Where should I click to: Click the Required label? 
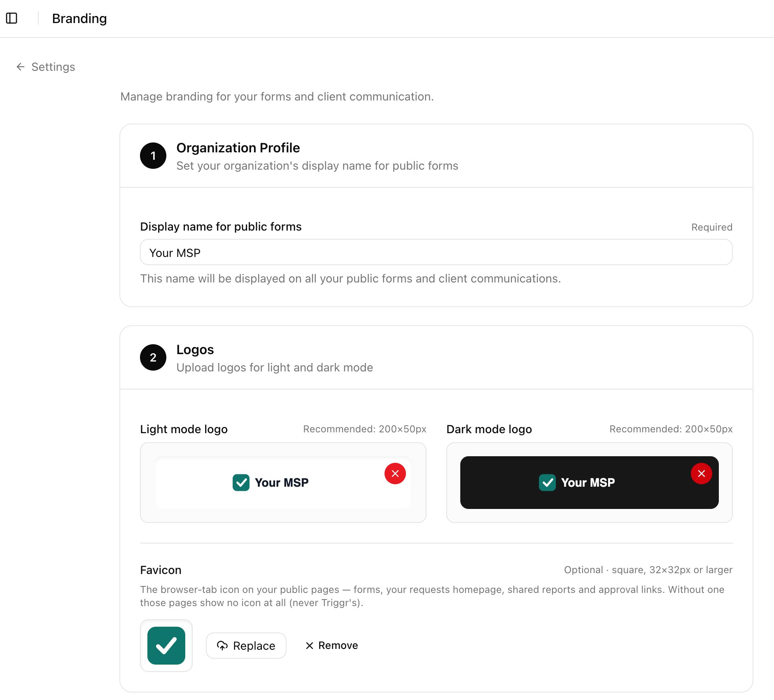pyautogui.click(x=712, y=227)
